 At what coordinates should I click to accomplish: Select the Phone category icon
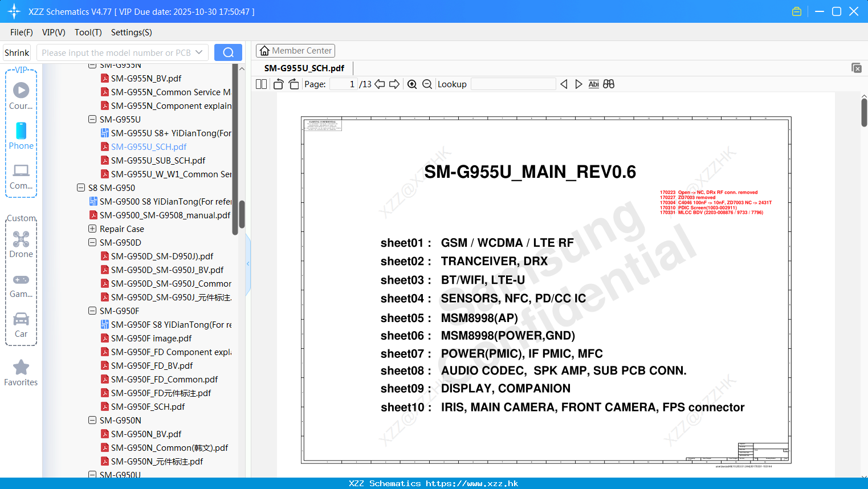click(x=21, y=136)
